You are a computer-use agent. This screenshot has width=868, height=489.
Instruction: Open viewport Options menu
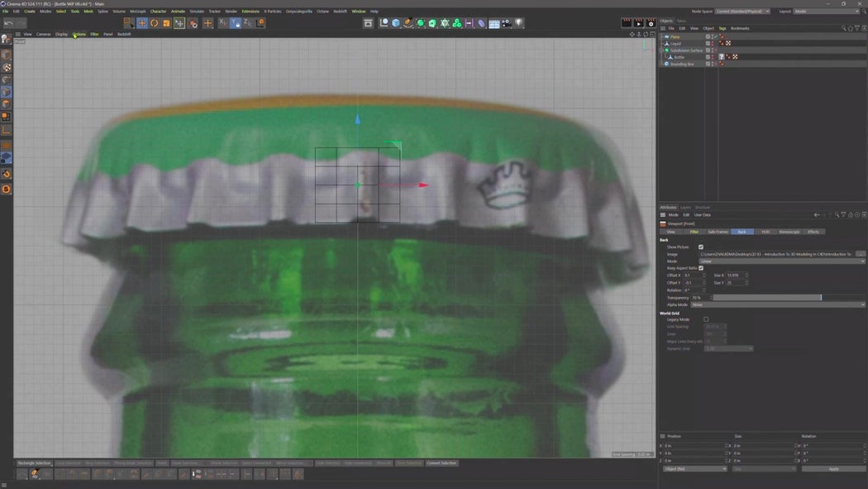(x=79, y=34)
